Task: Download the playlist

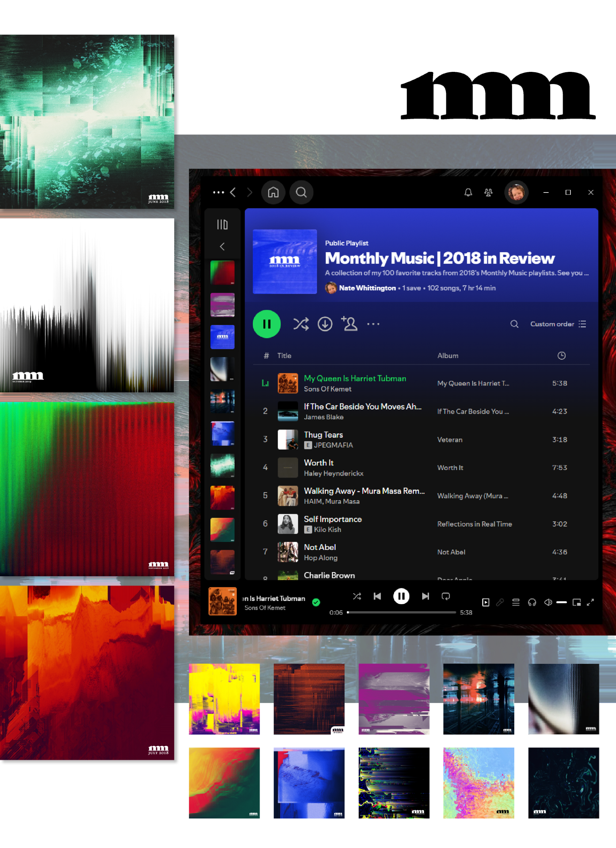Action: coord(325,324)
